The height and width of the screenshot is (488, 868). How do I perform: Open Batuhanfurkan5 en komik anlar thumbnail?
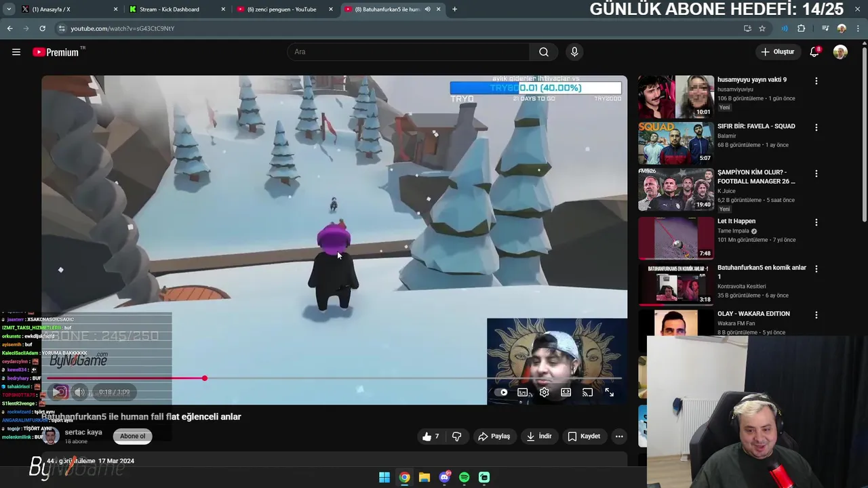click(675, 284)
